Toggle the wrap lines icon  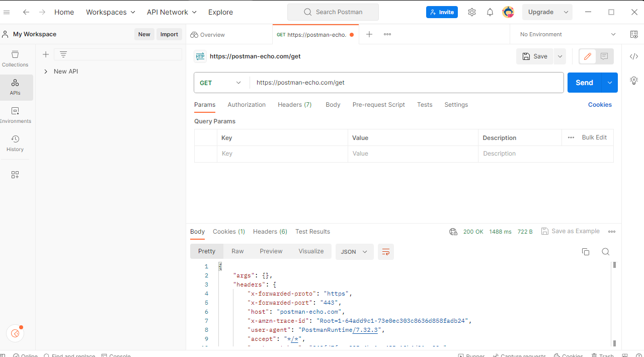[x=386, y=252]
